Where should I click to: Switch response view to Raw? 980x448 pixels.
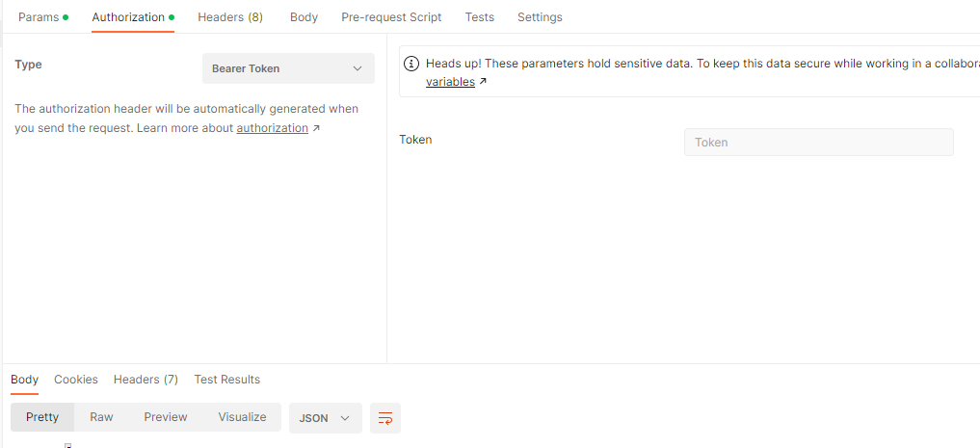[101, 417]
